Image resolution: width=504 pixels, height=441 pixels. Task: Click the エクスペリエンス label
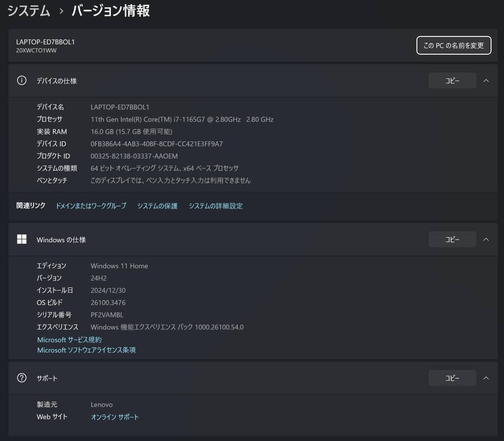click(58, 327)
